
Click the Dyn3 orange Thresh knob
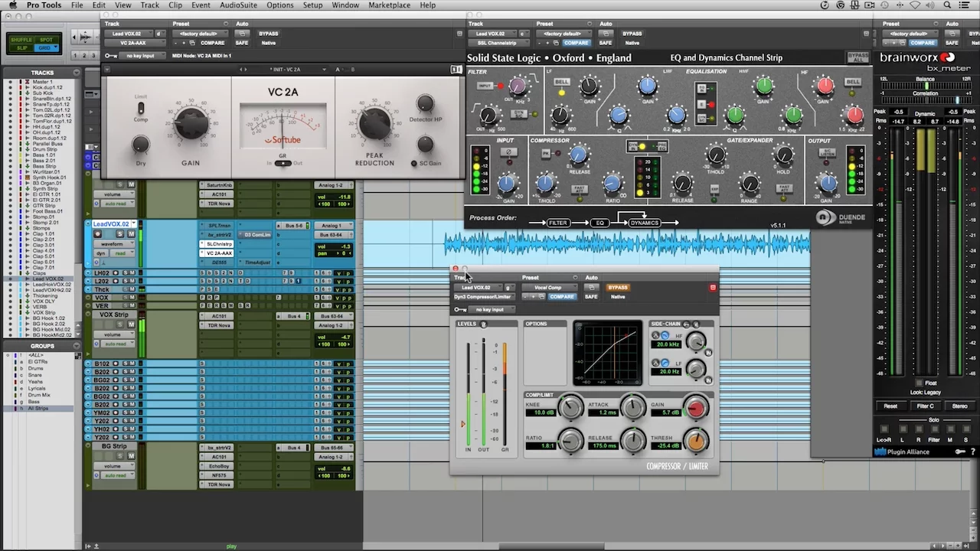pos(695,441)
